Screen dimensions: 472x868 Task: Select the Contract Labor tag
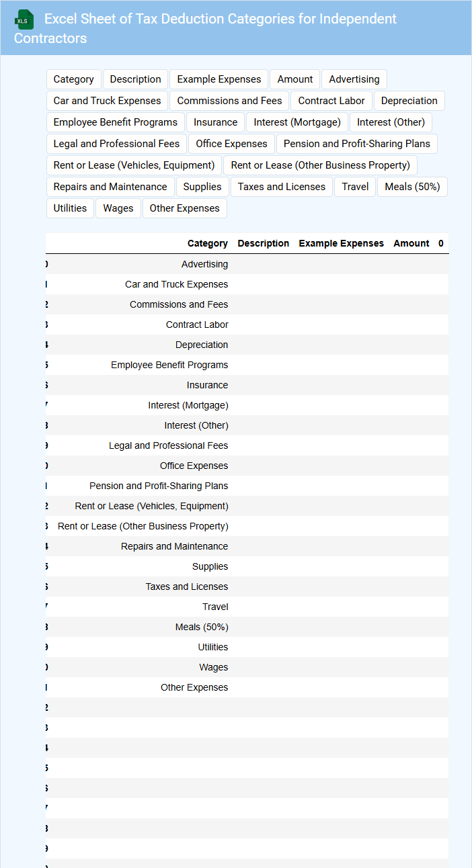point(331,101)
